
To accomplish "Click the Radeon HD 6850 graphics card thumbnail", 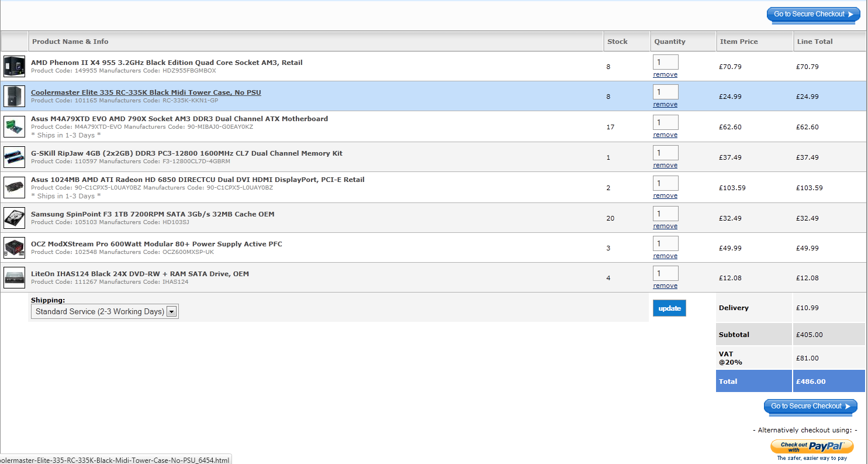I will pyautogui.click(x=14, y=187).
